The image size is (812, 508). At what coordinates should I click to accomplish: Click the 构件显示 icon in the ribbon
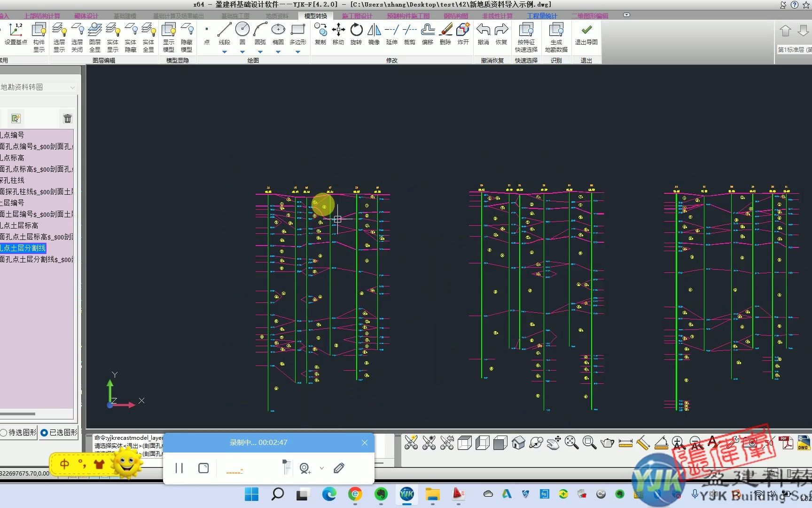(39, 37)
